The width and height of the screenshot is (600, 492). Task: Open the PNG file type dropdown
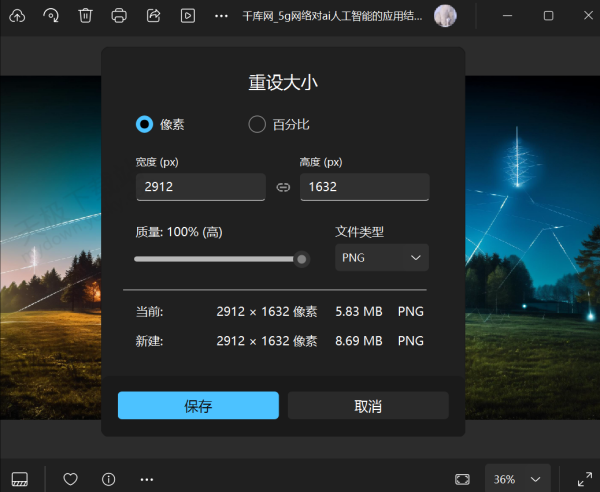(x=382, y=257)
